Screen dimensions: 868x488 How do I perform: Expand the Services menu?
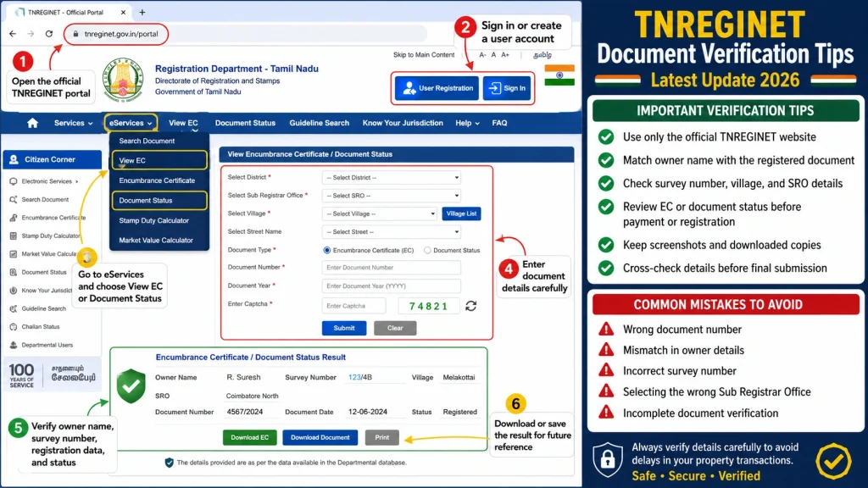point(73,123)
